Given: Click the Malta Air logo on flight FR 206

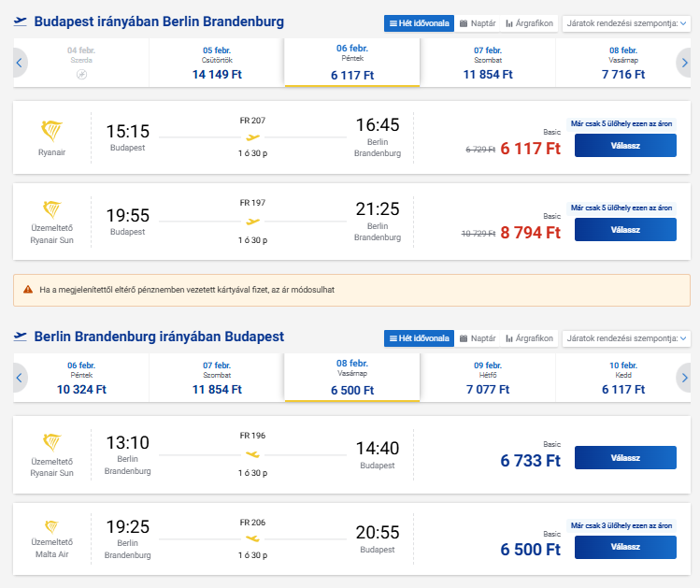Looking at the screenshot, I should 51,528.
